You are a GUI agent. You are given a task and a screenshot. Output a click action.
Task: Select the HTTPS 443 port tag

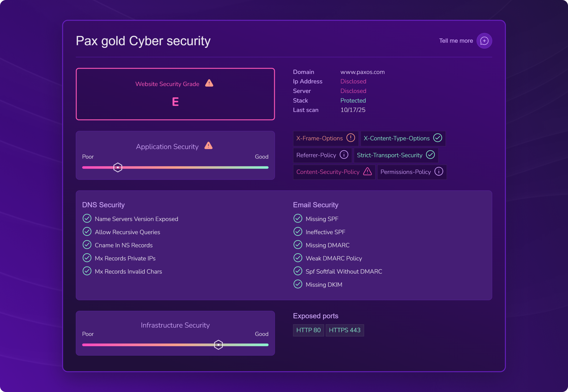(344, 330)
